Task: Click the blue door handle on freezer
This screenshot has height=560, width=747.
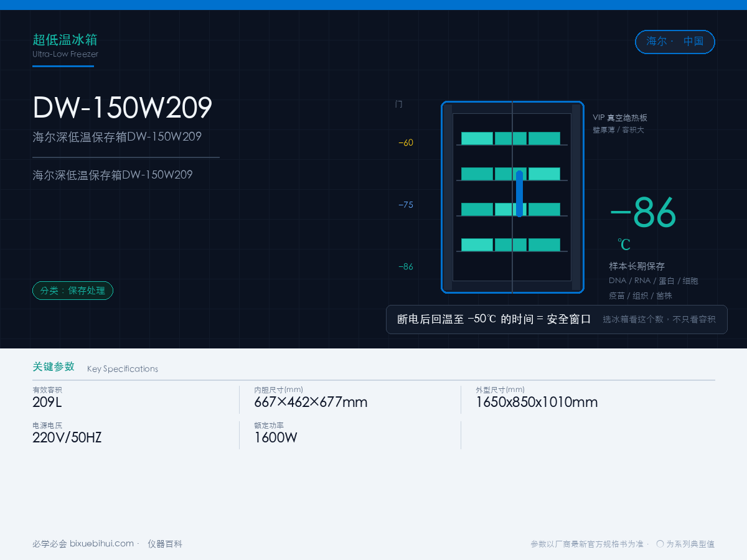Action: tap(519, 194)
